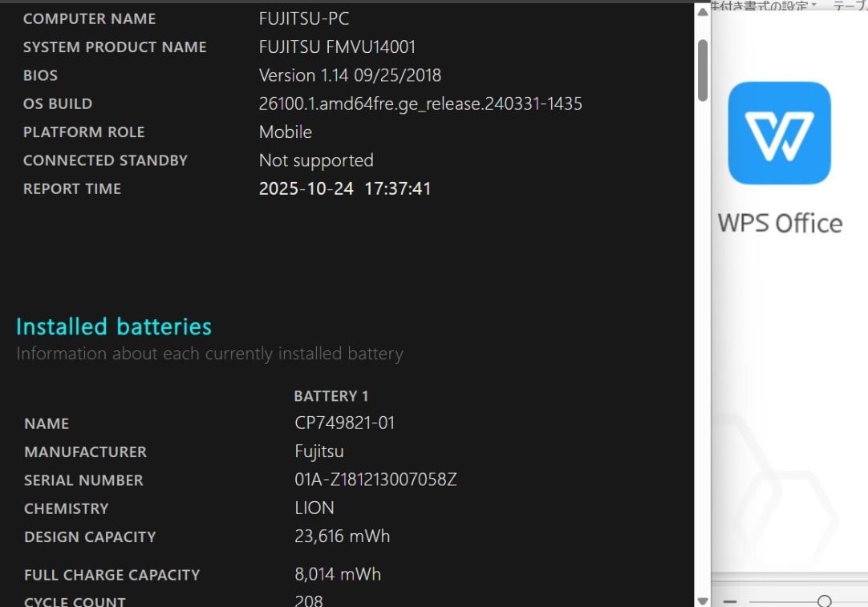Select serial number 01A-Z181213007058Z
The height and width of the screenshot is (607, 868).
click(376, 480)
